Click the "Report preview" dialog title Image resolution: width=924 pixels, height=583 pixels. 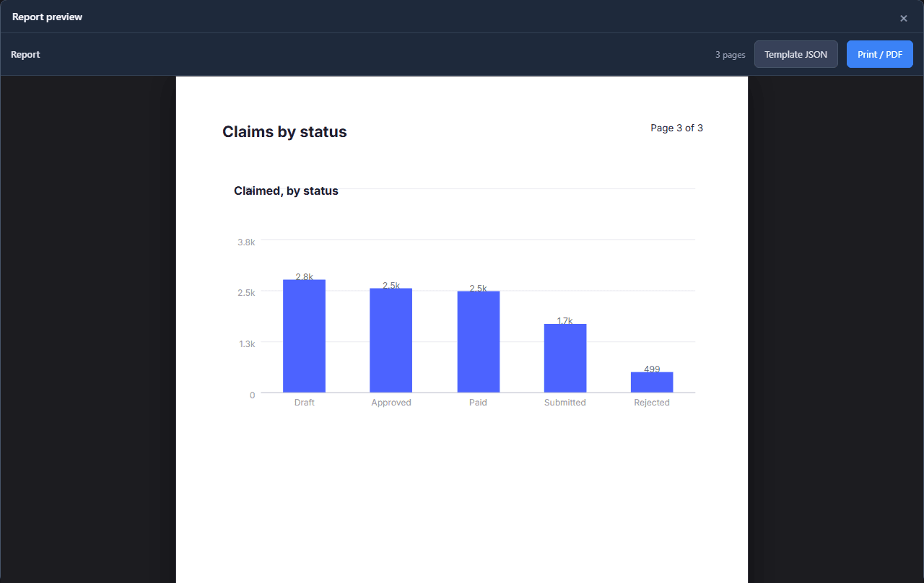click(x=48, y=17)
